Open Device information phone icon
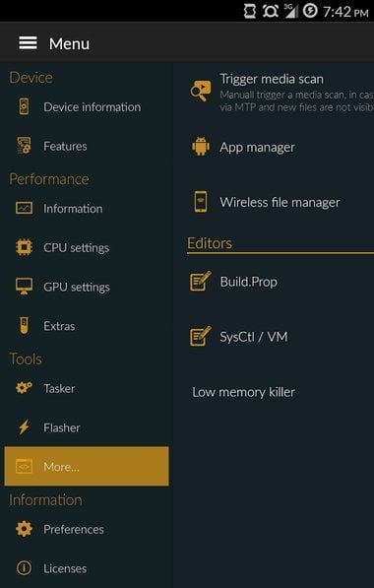The image size is (374, 588). [24, 107]
